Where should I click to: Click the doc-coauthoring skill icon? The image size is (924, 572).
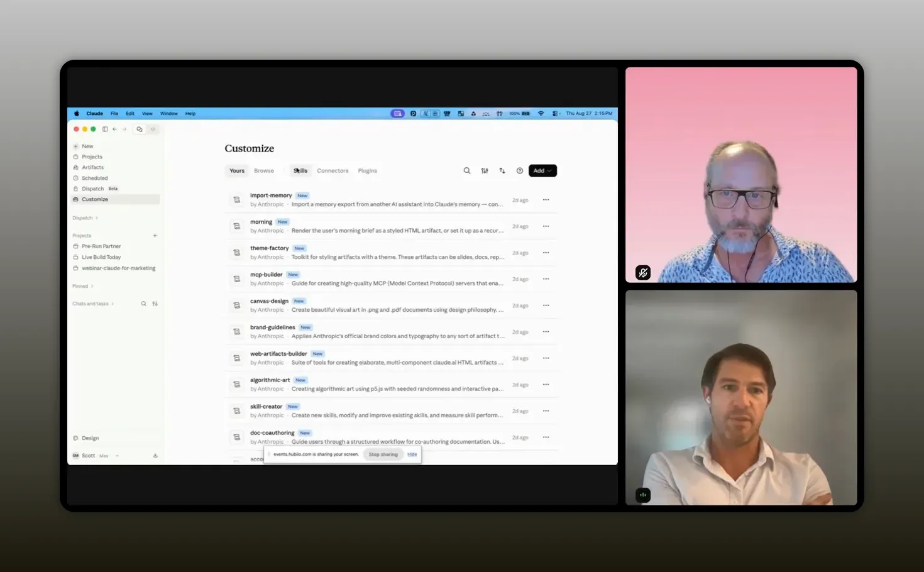click(237, 437)
